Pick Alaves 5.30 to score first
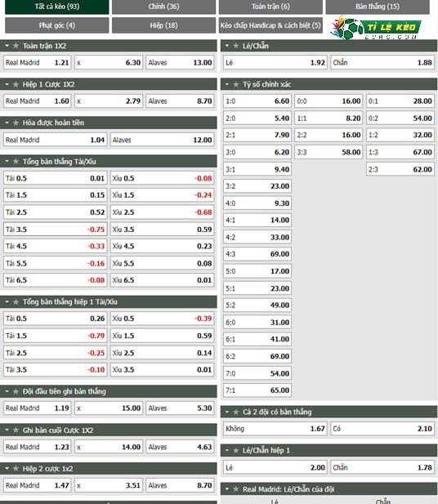Image resolution: width=438 pixels, height=504 pixels. click(180, 408)
